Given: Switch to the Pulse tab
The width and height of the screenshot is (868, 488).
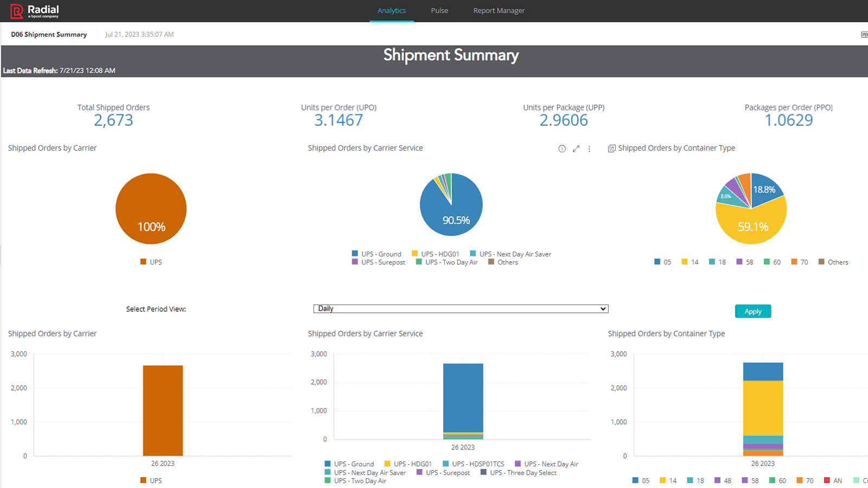Looking at the screenshot, I should [x=439, y=10].
